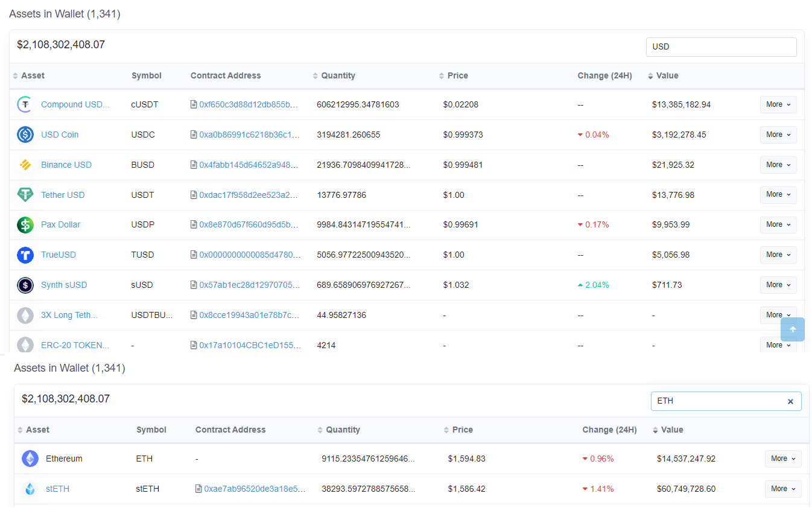Click the Tether USD token icon
812x508 pixels.
coord(25,195)
